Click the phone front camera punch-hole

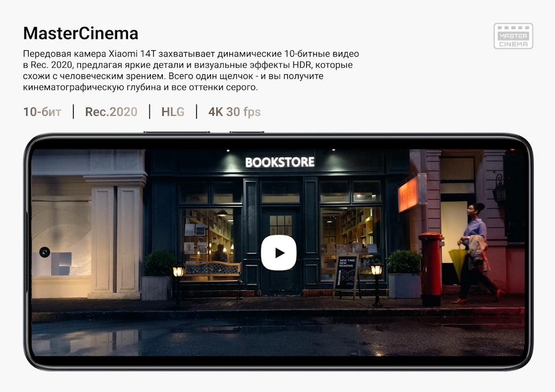click(44, 252)
